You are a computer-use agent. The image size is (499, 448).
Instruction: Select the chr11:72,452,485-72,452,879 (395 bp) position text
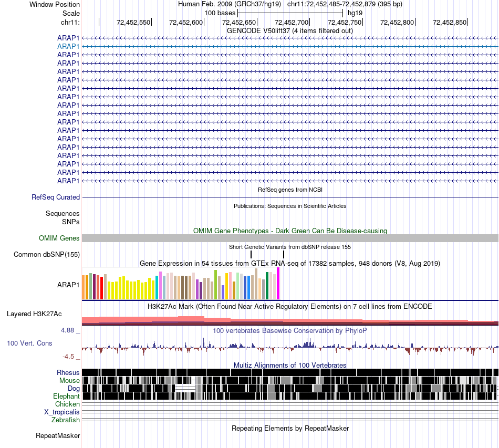[x=345, y=4]
